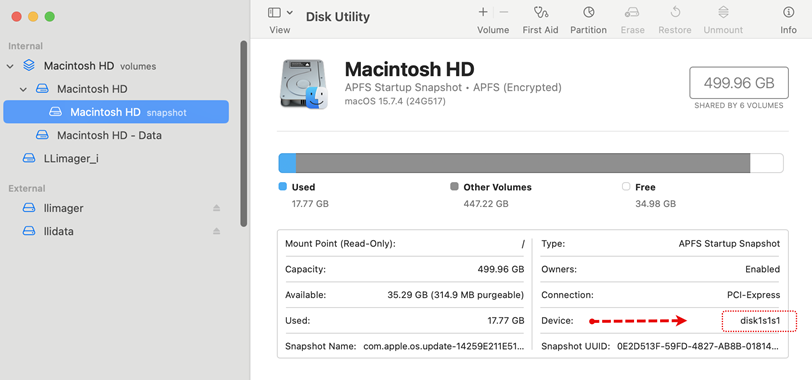Select the llidata external volume

116,231
